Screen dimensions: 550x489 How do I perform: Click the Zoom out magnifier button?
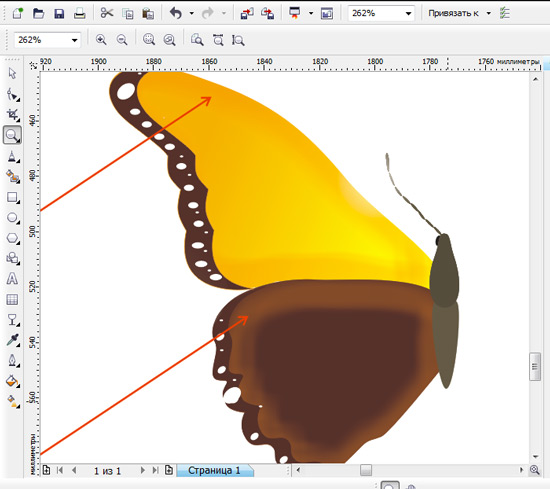coord(122,40)
